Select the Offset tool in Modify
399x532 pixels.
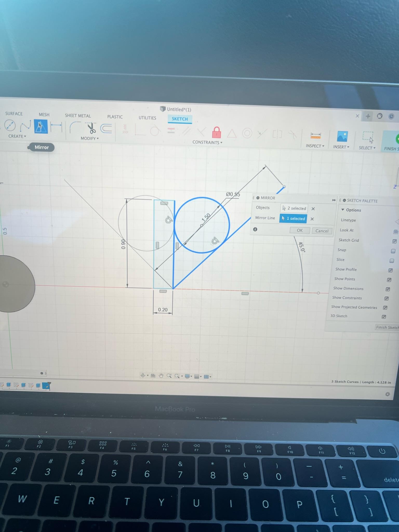pos(106,129)
